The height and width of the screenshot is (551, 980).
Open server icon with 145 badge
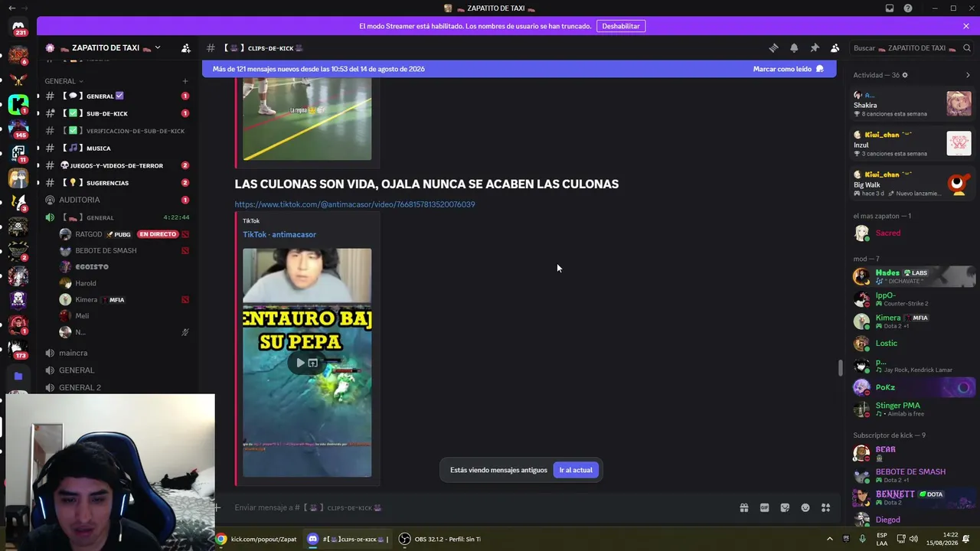pyautogui.click(x=18, y=127)
